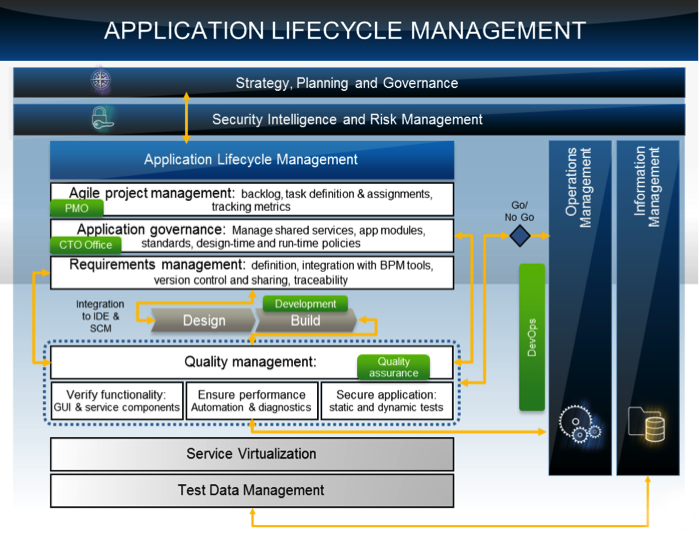Screen dimensions: 699x541
Task: Click the gears icon in Operations Management
Action: (580, 424)
